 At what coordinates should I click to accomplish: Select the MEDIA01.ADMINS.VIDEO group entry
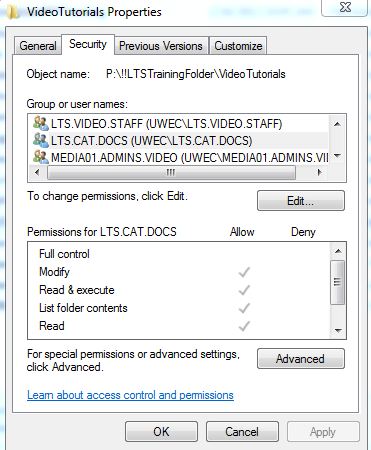coord(180,157)
